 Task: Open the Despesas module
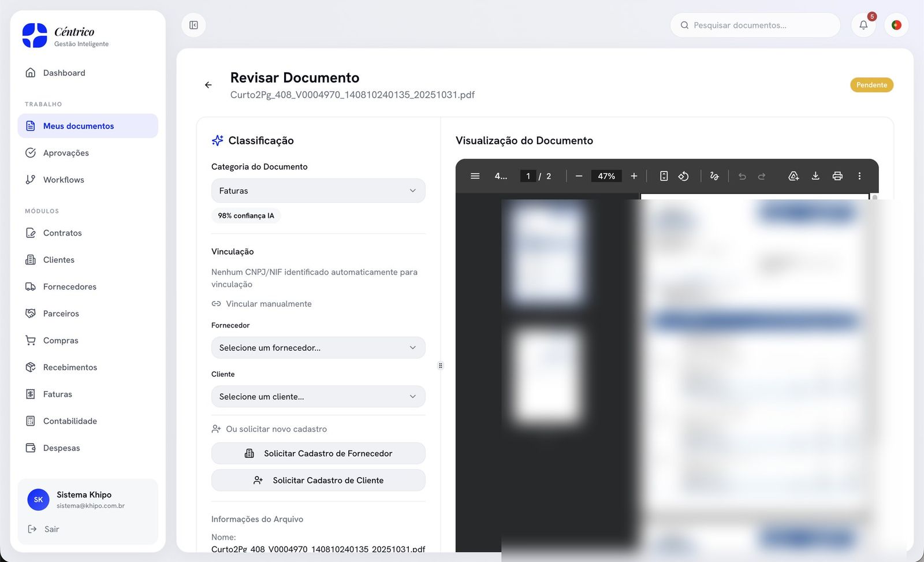(x=88, y=448)
